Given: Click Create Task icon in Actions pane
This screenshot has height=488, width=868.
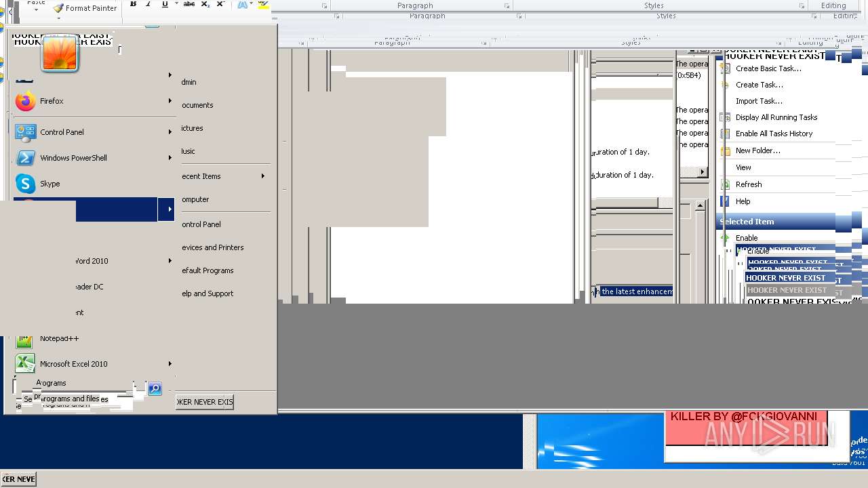Looking at the screenshot, I should (x=725, y=85).
